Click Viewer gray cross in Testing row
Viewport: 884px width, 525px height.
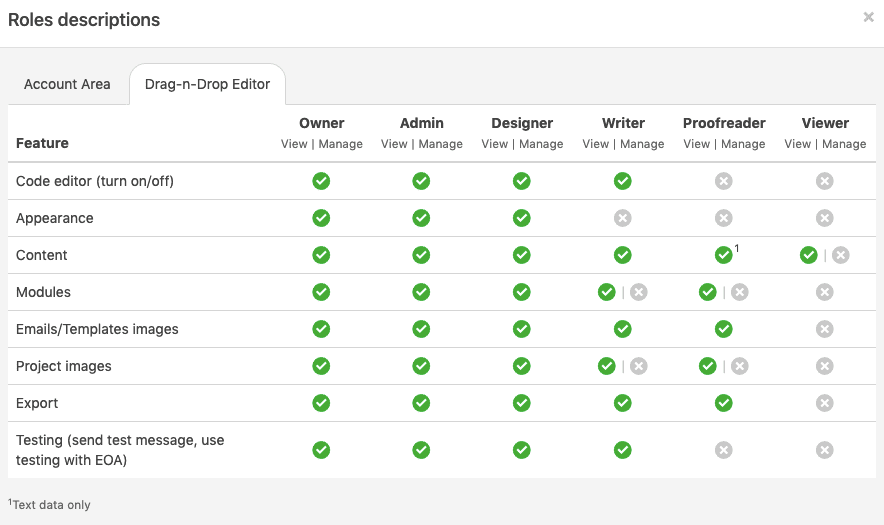pos(825,450)
